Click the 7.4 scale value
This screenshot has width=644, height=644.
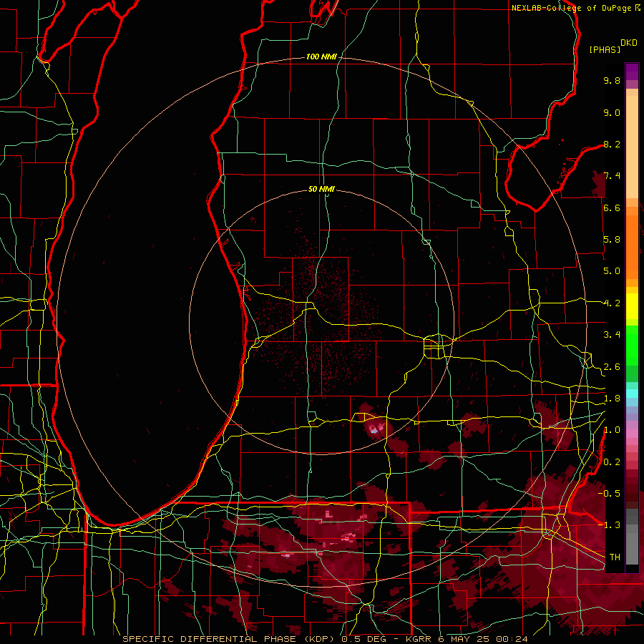click(x=612, y=176)
